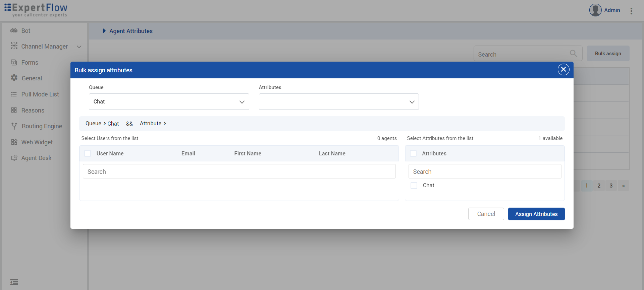The height and width of the screenshot is (290, 644).
Task: Open the General menu item
Action: click(x=32, y=78)
